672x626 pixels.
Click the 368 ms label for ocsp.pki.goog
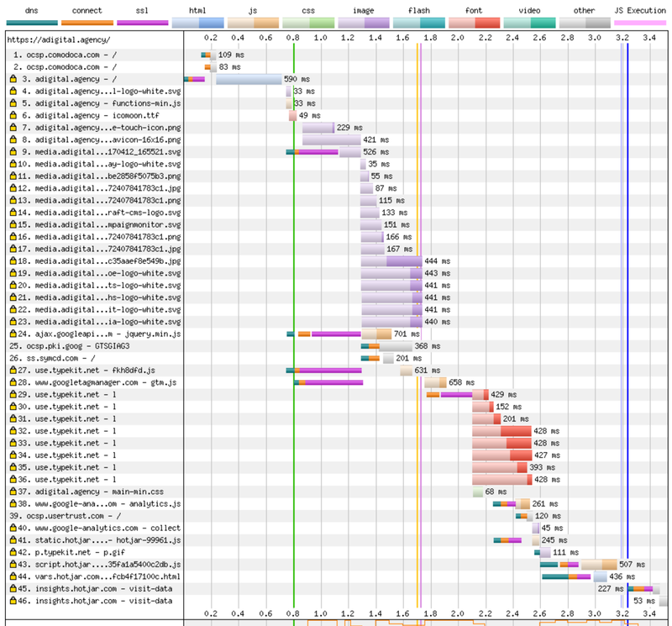click(428, 346)
